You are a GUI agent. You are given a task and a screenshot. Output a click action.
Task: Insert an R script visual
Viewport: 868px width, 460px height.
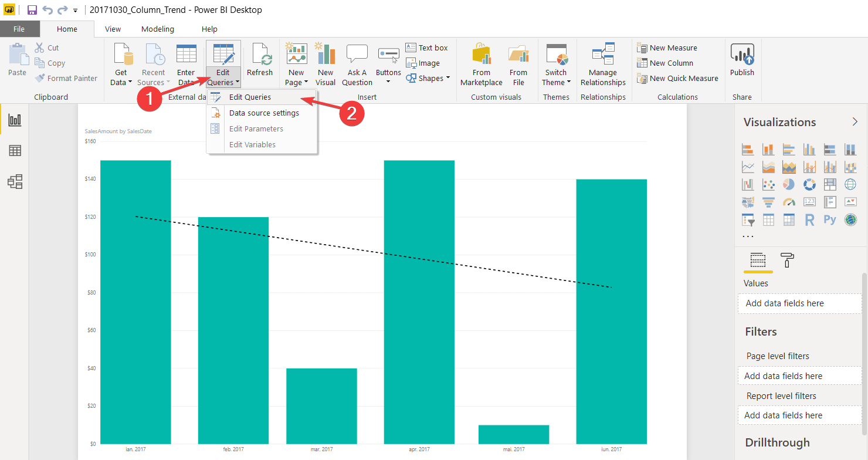coord(809,219)
